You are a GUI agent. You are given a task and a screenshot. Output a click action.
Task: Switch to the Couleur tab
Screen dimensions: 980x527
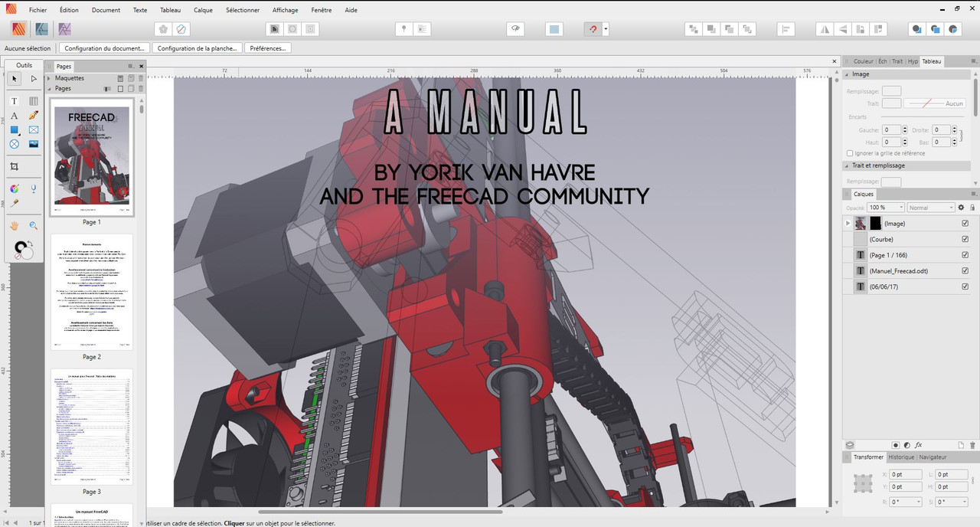pyautogui.click(x=863, y=61)
